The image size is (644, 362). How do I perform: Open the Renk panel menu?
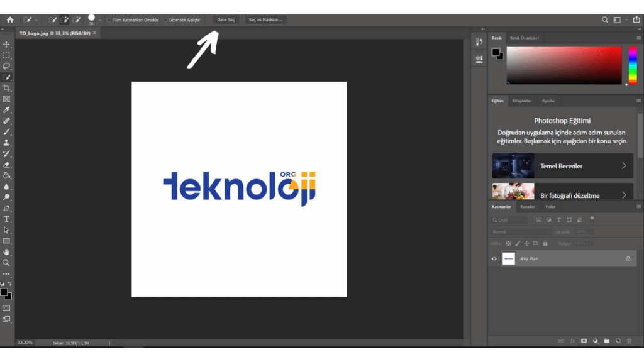point(639,38)
